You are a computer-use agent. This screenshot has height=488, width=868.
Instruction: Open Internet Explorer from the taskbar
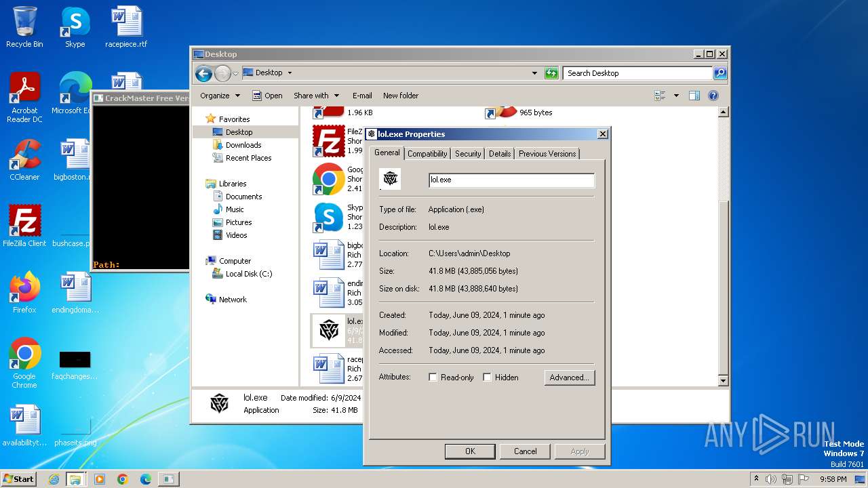(54, 479)
